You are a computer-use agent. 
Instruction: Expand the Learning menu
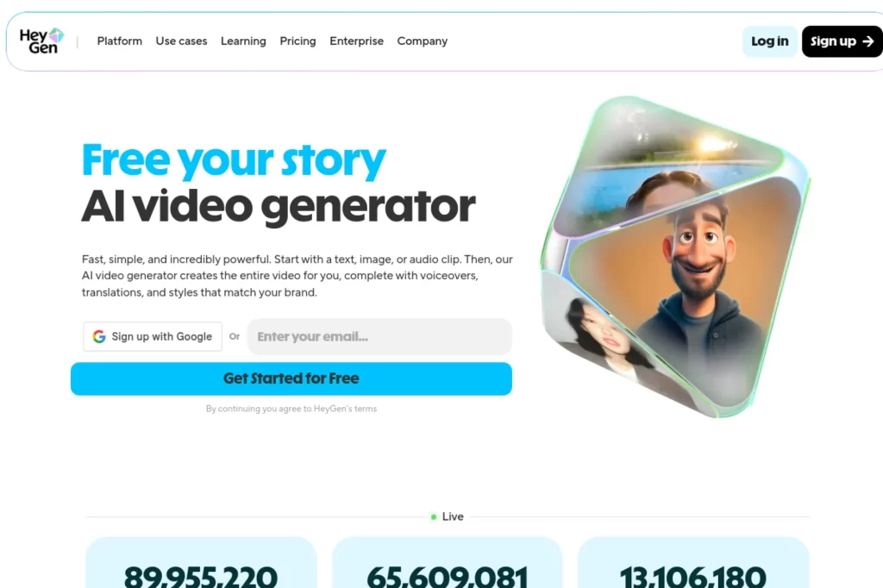[243, 41]
